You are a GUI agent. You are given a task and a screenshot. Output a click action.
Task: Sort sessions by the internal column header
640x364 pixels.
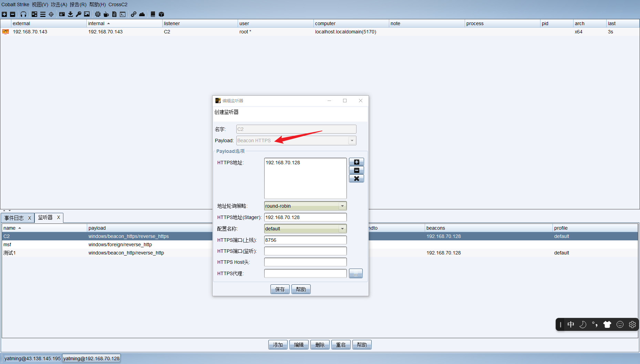tap(124, 23)
